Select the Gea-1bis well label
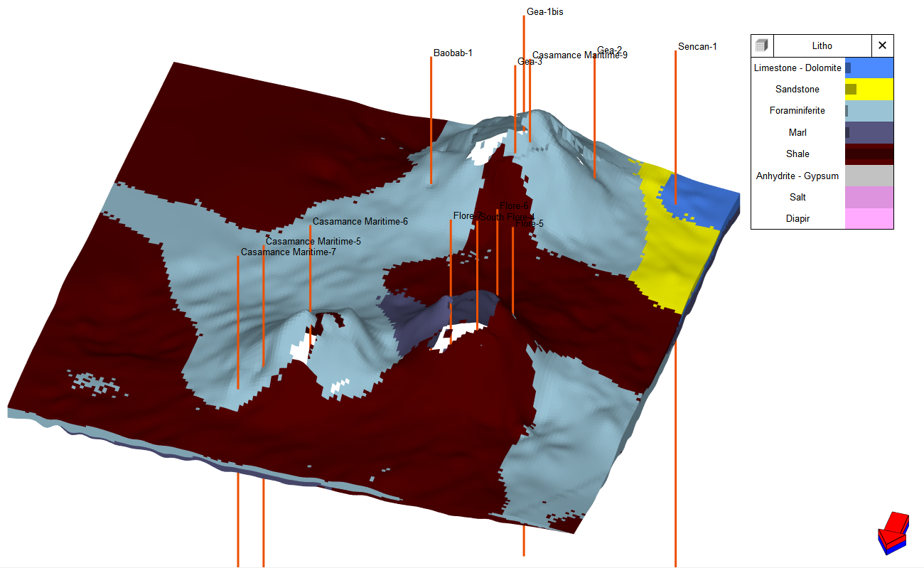 544,11
